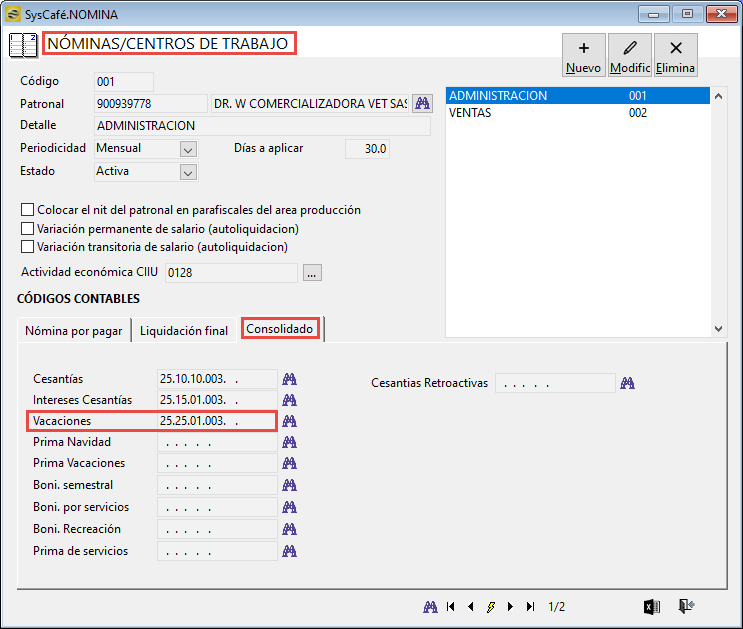Click binoculars icon next to Vacaciones code
Viewport: 743px width, 629px height.
pos(290,421)
